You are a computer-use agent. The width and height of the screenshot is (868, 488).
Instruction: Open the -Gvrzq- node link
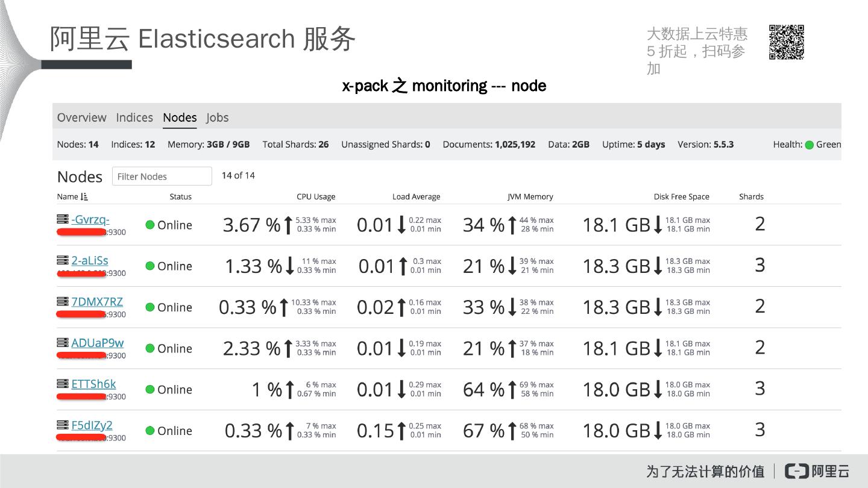[x=90, y=219]
